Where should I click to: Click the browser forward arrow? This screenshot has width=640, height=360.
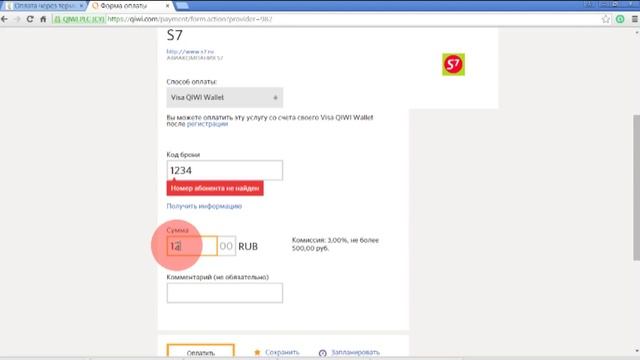tap(17, 19)
